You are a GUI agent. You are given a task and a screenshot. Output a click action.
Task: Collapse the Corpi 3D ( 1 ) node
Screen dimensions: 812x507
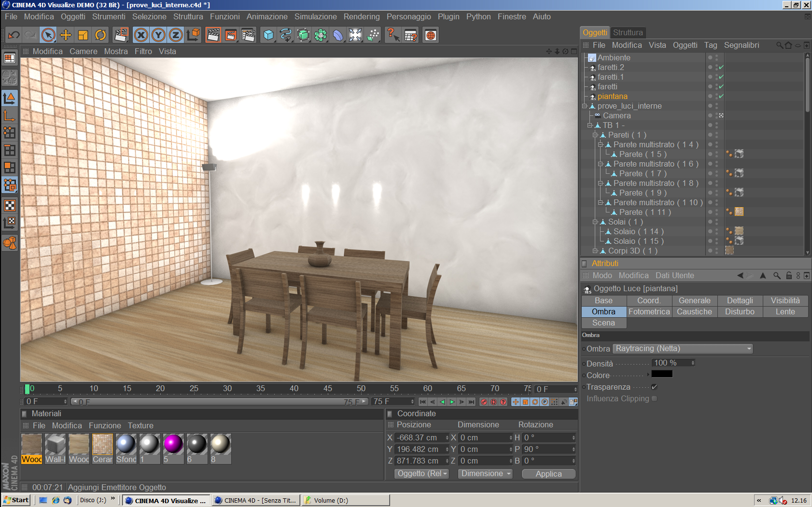(595, 251)
